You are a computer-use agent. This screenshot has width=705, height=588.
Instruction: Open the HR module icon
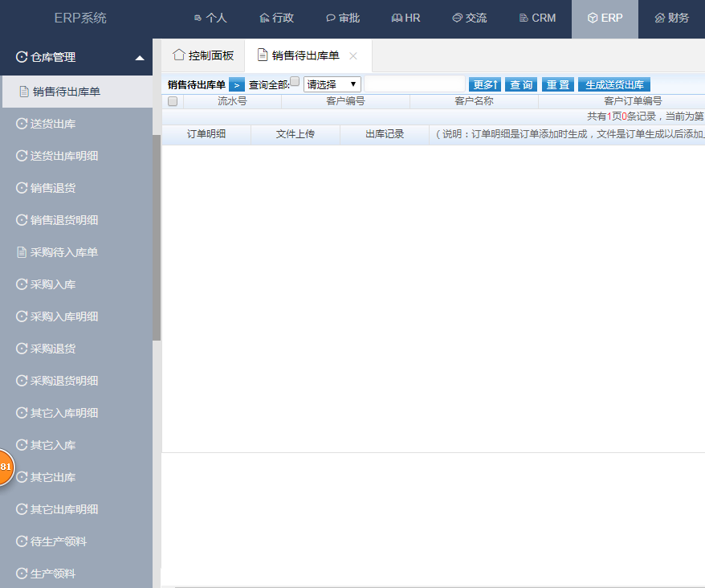point(396,18)
